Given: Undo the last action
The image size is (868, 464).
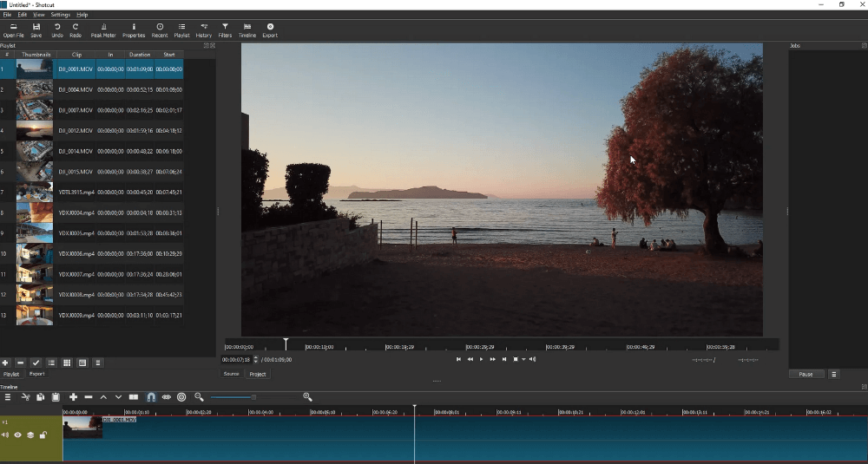Looking at the screenshot, I should click(57, 29).
